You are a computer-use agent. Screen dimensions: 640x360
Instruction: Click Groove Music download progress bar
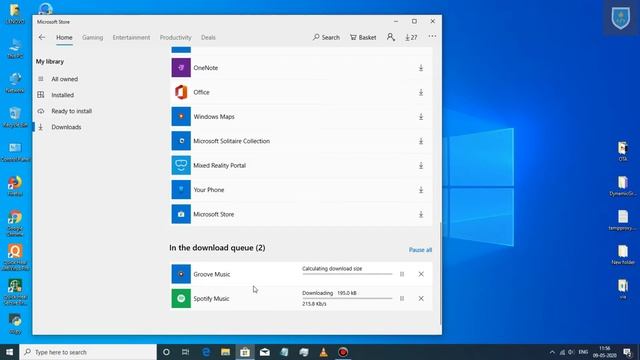347,274
